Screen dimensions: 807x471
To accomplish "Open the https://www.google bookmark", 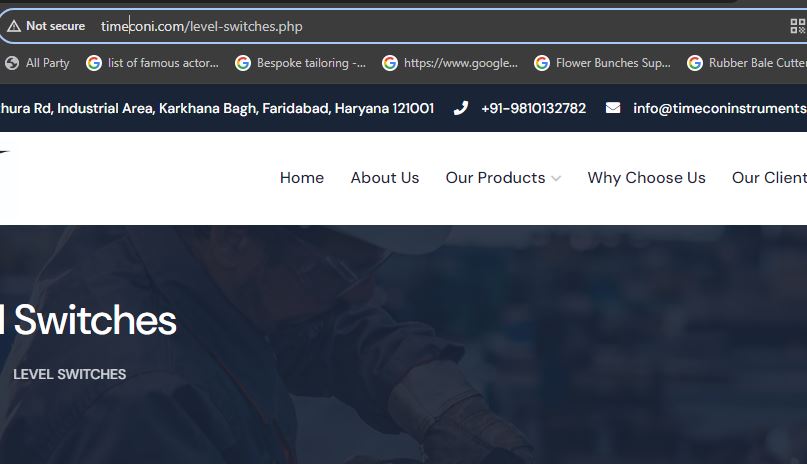I will pyautogui.click(x=450, y=63).
